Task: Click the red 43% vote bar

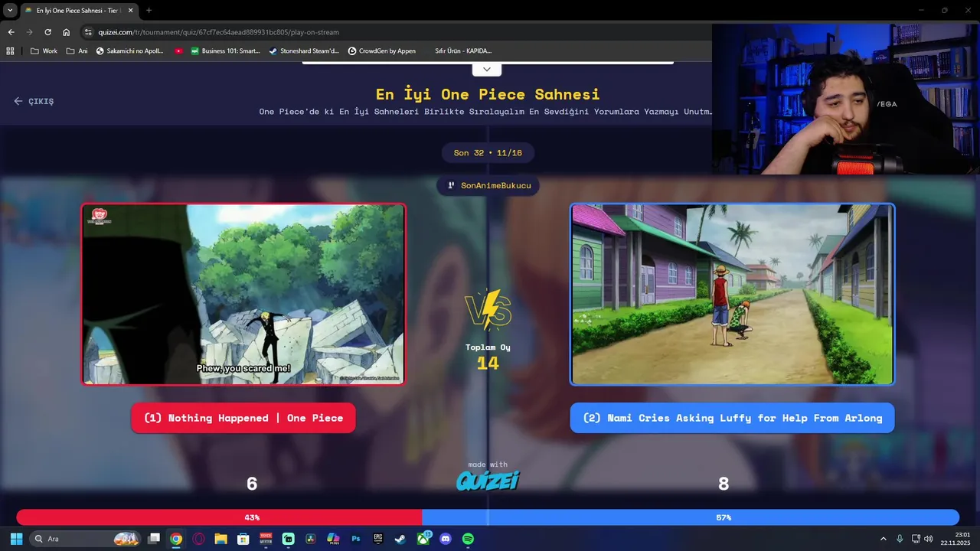Action: point(219,517)
